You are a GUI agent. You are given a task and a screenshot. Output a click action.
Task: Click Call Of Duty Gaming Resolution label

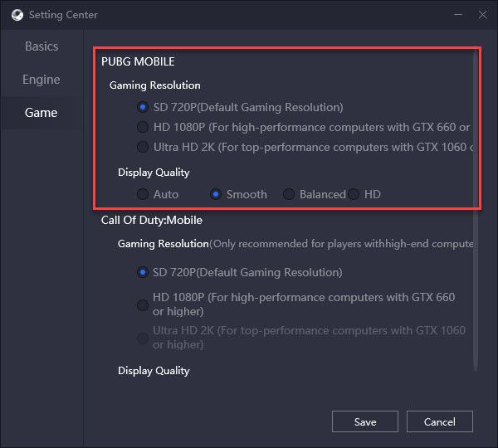(164, 244)
